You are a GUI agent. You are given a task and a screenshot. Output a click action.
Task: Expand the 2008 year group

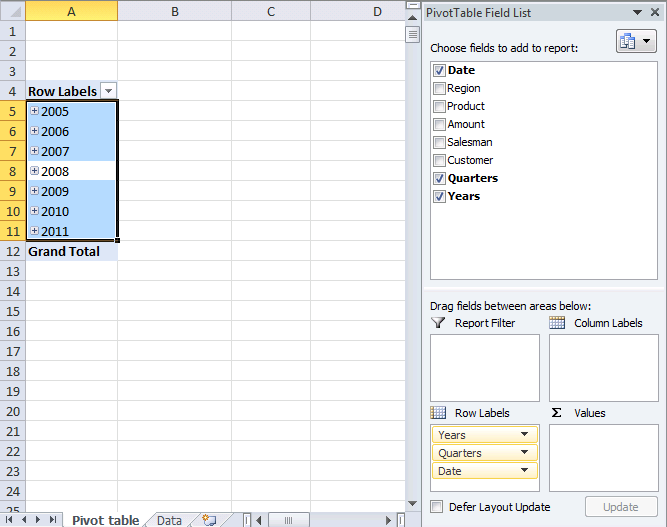pyautogui.click(x=34, y=171)
